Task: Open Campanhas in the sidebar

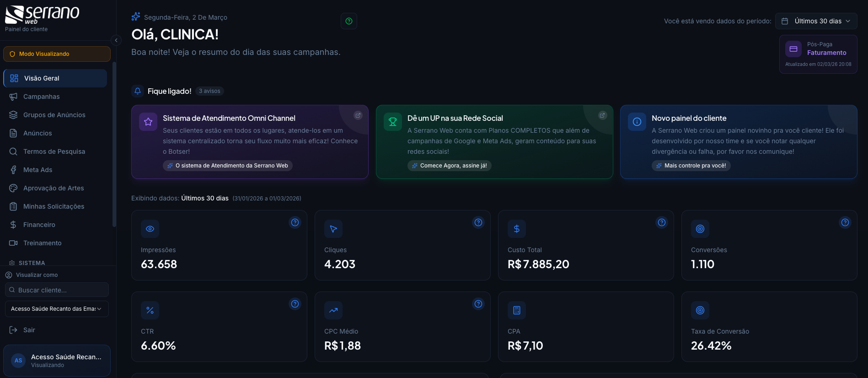Action: [x=42, y=97]
